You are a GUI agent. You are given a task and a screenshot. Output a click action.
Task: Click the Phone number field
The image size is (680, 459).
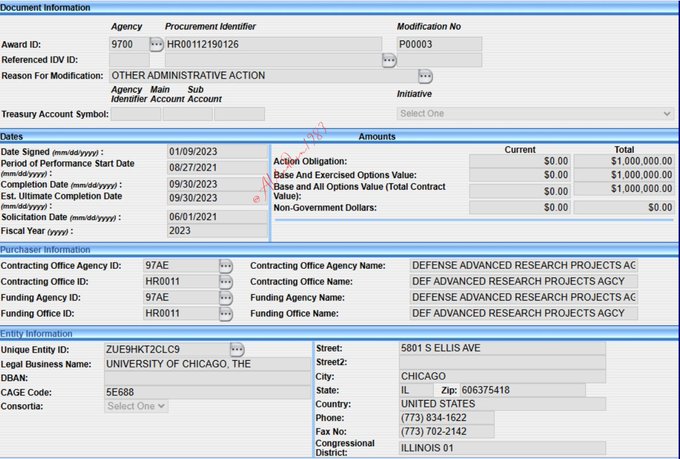(x=445, y=418)
